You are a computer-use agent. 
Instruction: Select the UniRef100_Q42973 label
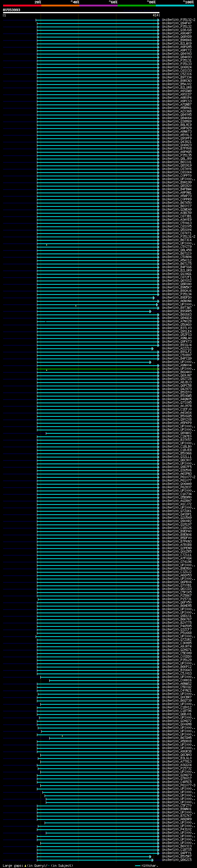click(x=177, y=389)
